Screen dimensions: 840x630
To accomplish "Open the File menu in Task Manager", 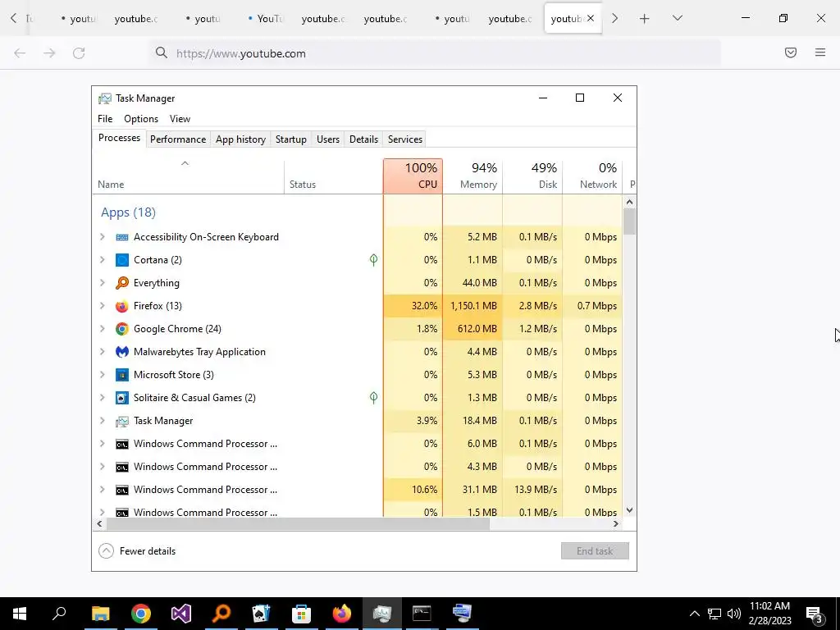I will 105,119.
